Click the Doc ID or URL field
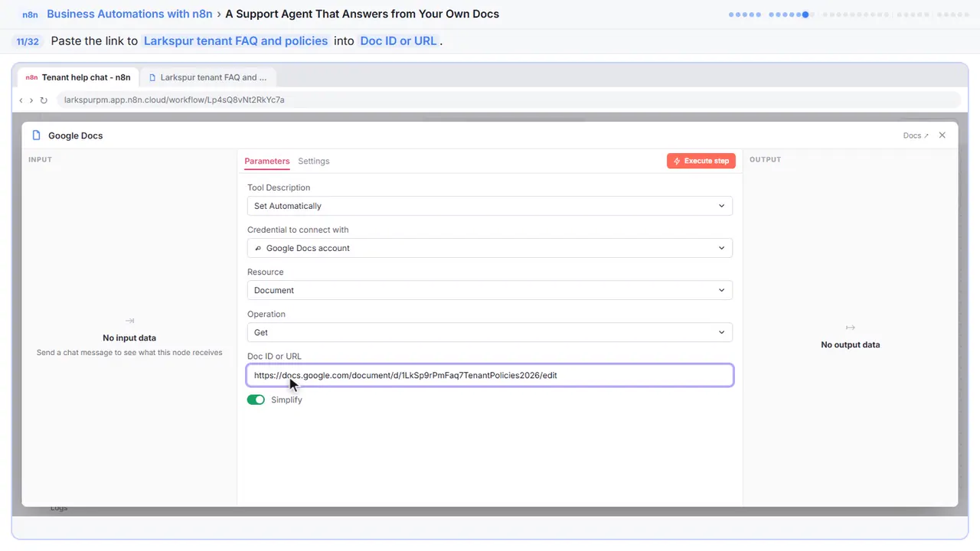The width and height of the screenshot is (980, 551). coord(490,375)
